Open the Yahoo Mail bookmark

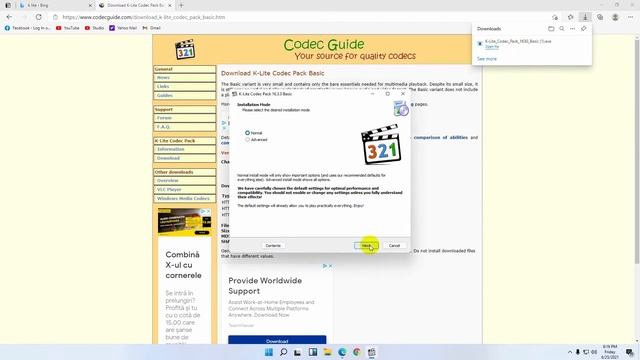(123, 28)
